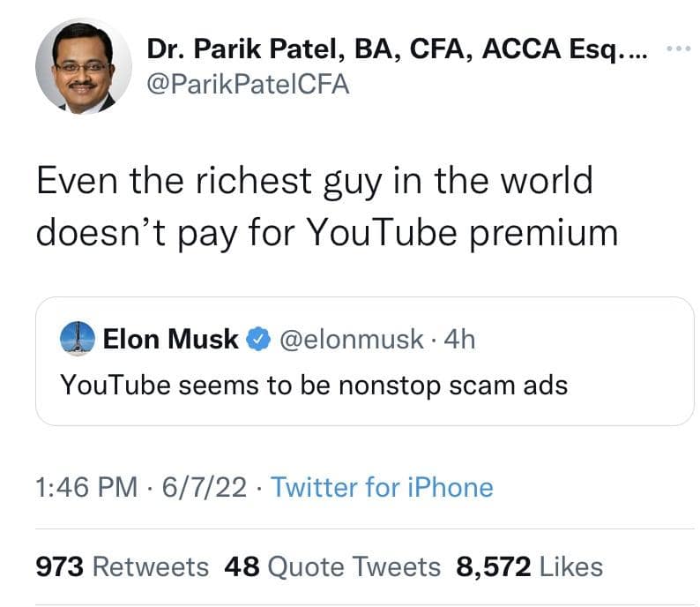Viewport: 700px width, 607px height.
Task: Click the truncated "ACCA Esq." name ending
Action: point(599,50)
